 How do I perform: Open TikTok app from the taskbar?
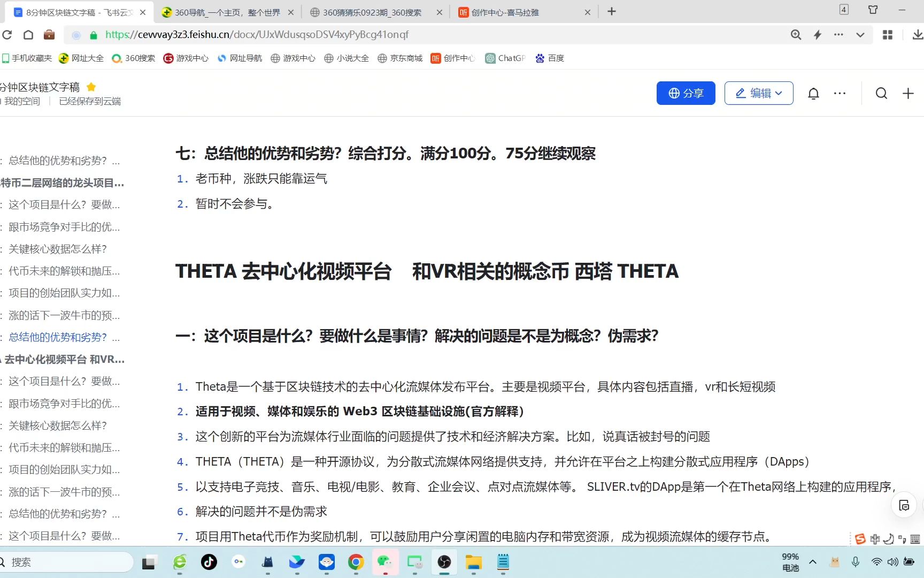209,562
